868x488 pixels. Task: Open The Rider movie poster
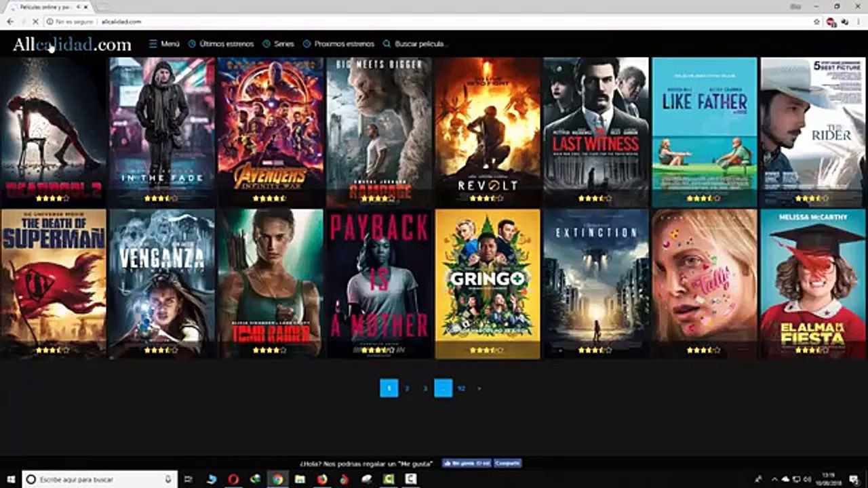coord(813,132)
